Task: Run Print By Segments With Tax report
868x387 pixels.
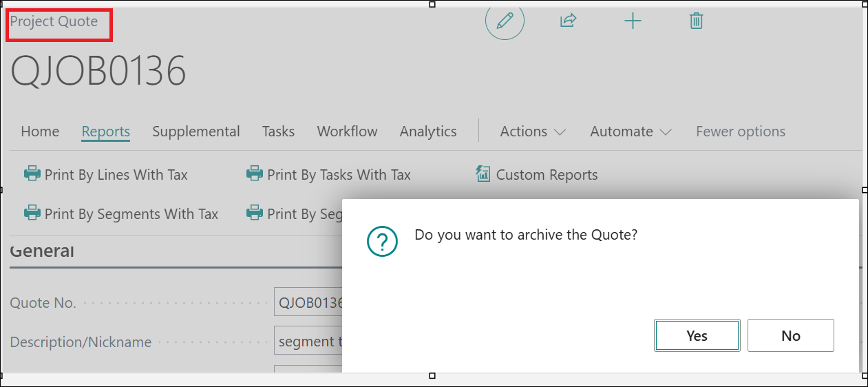Action: [121, 214]
